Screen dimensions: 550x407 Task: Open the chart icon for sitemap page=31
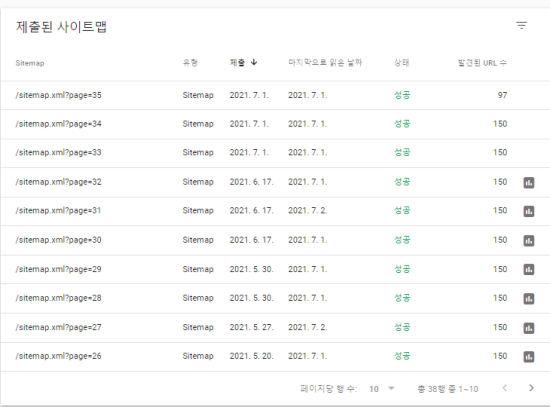tap(529, 211)
